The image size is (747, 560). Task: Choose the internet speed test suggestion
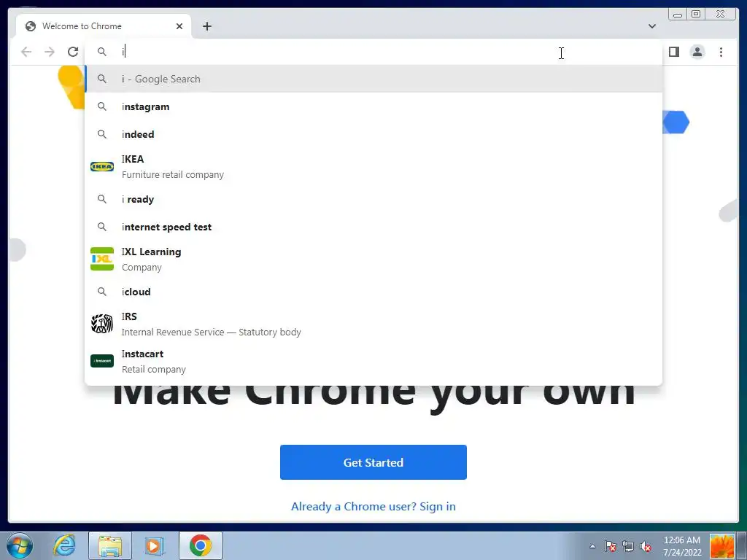tap(373, 227)
